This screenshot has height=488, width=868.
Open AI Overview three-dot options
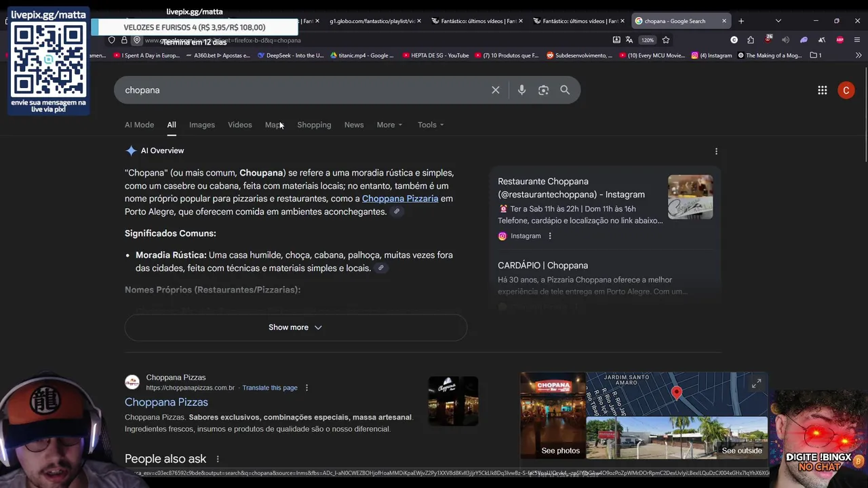(x=716, y=151)
